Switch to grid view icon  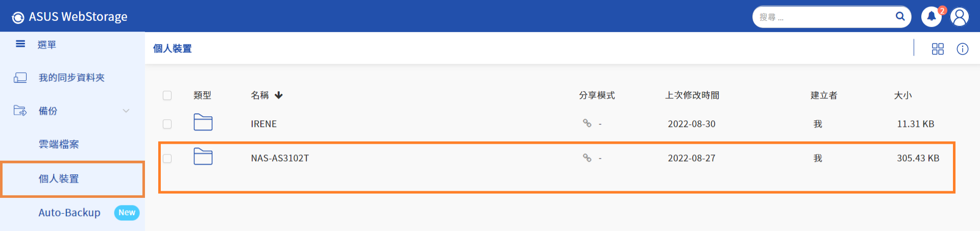[x=938, y=49]
